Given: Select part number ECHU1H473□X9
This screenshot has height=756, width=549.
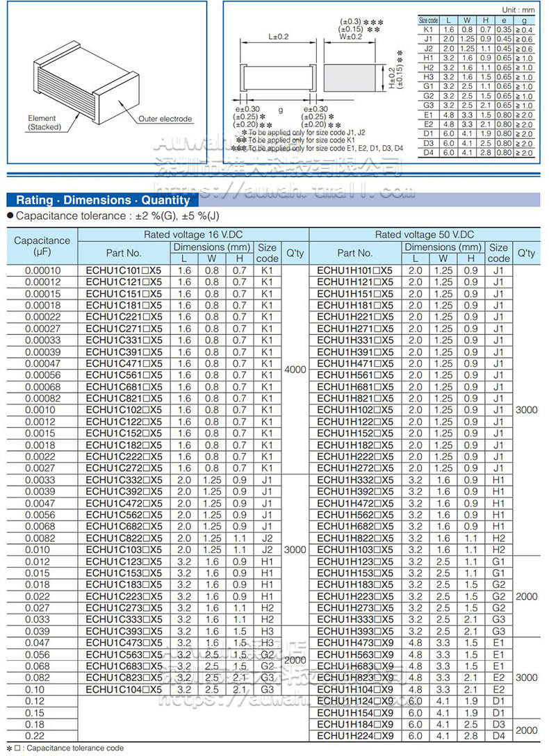Looking at the screenshot, I should (x=355, y=643).
